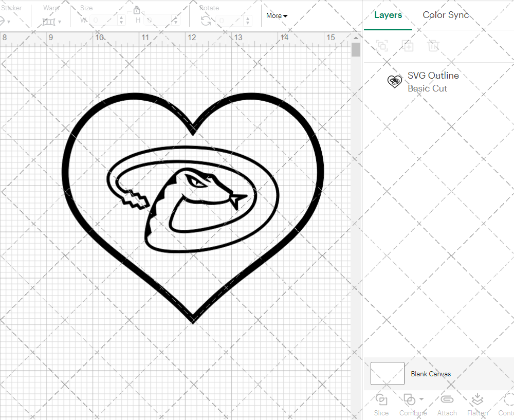Select the SVG Outline layer
Viewport: 514px width, 420px height.
(433, 76)
